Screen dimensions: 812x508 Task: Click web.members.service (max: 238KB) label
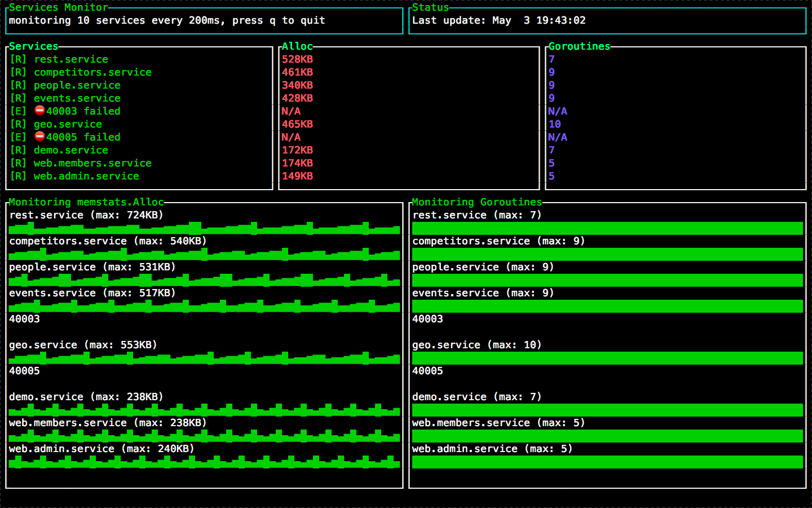(108, 423)
